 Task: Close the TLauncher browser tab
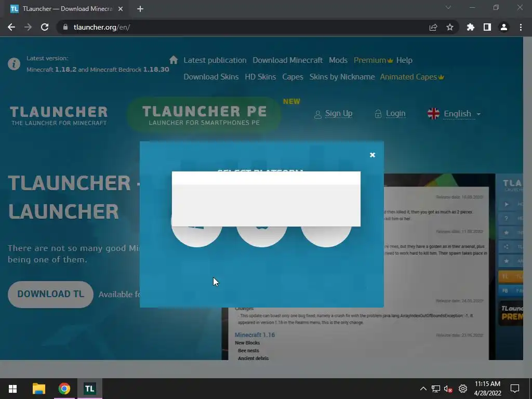[121, 9]
